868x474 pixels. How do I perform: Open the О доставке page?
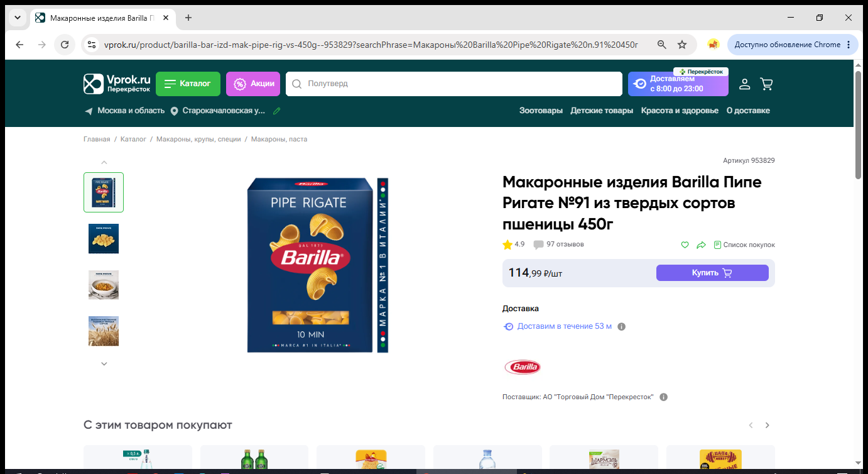[748, 111]
